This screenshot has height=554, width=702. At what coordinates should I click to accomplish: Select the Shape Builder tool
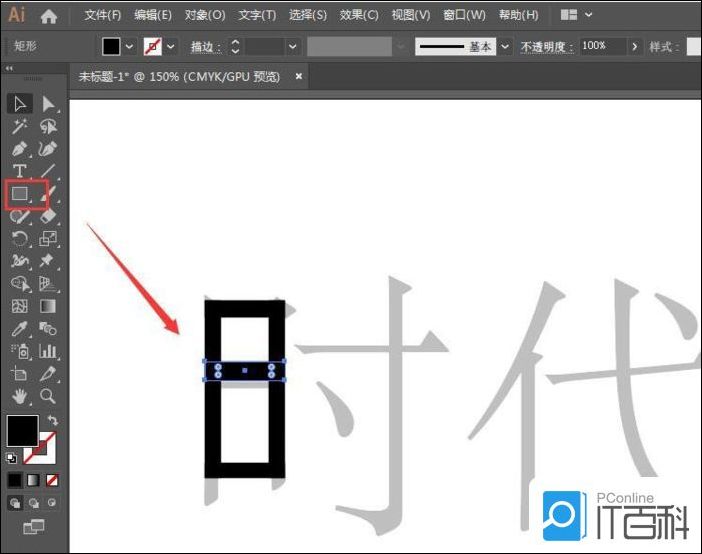point(20,283)
